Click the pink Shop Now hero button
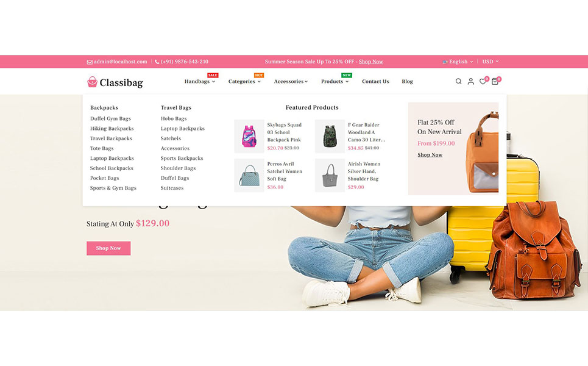This screenshot has width=588, height=366. [108, 248]
